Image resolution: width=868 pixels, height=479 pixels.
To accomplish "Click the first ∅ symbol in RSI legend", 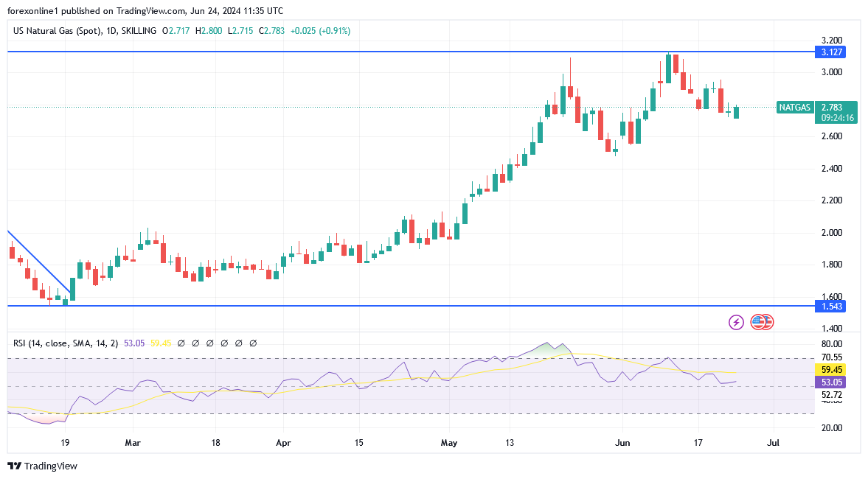I will [181, 343].
